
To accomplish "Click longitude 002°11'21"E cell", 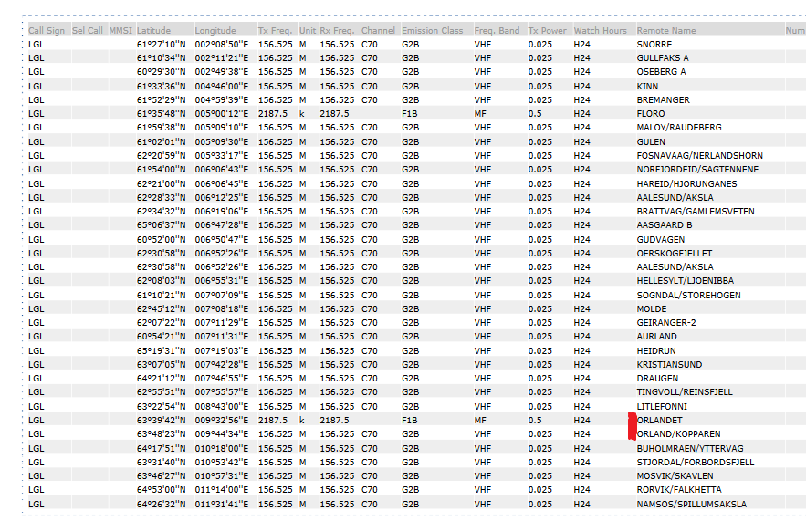I will coord(221,58).
